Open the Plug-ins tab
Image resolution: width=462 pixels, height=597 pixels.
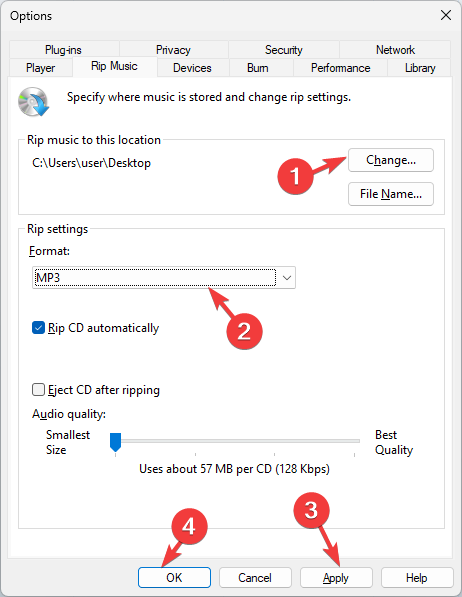point(64,49)
